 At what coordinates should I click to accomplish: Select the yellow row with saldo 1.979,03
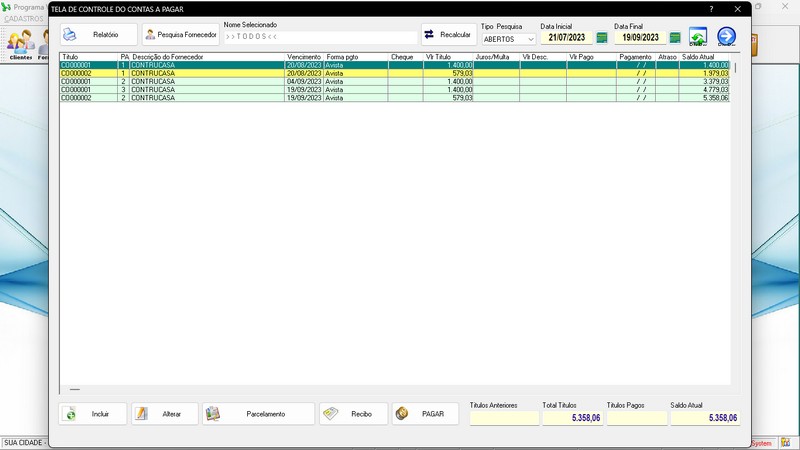[x=395, y=73]
